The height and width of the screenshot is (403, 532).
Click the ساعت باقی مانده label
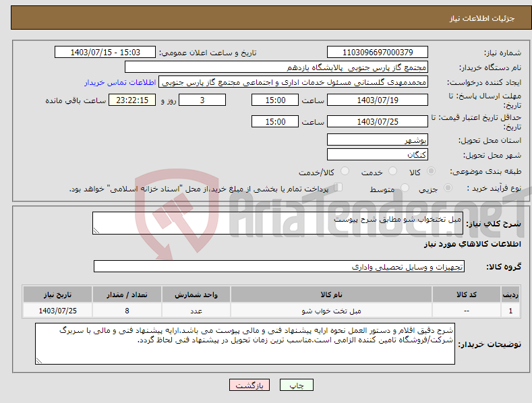tap(76, 101)
